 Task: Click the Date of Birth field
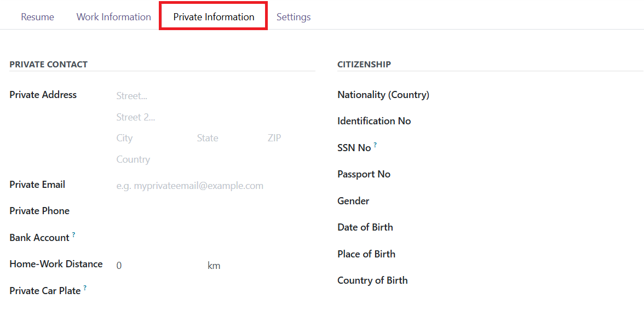point(538,227)
